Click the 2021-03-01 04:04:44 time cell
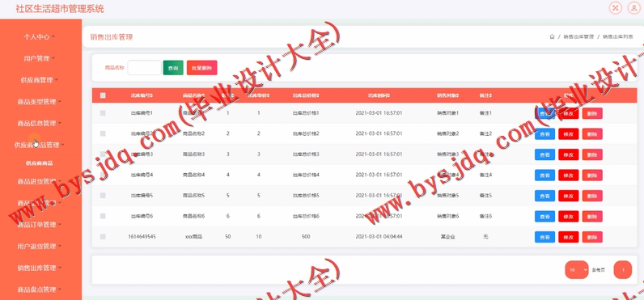 click(379, 237)
